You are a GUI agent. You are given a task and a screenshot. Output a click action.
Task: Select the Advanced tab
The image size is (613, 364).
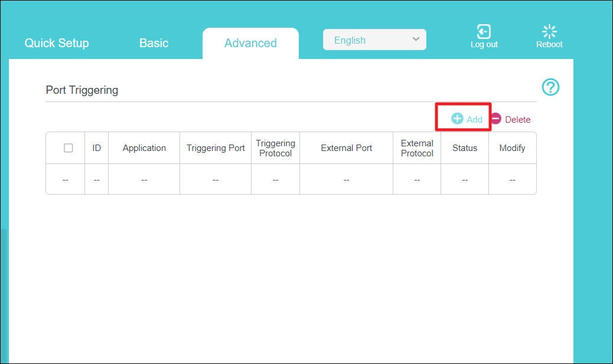[250, 43]
